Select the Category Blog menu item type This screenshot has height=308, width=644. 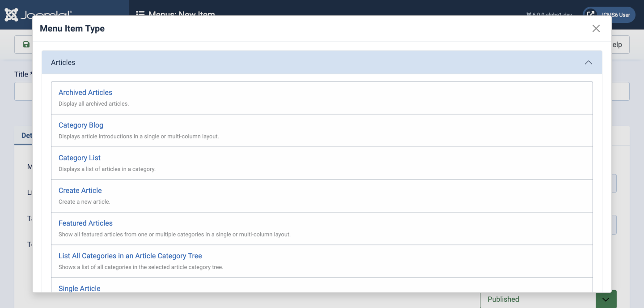click(80, 125)
